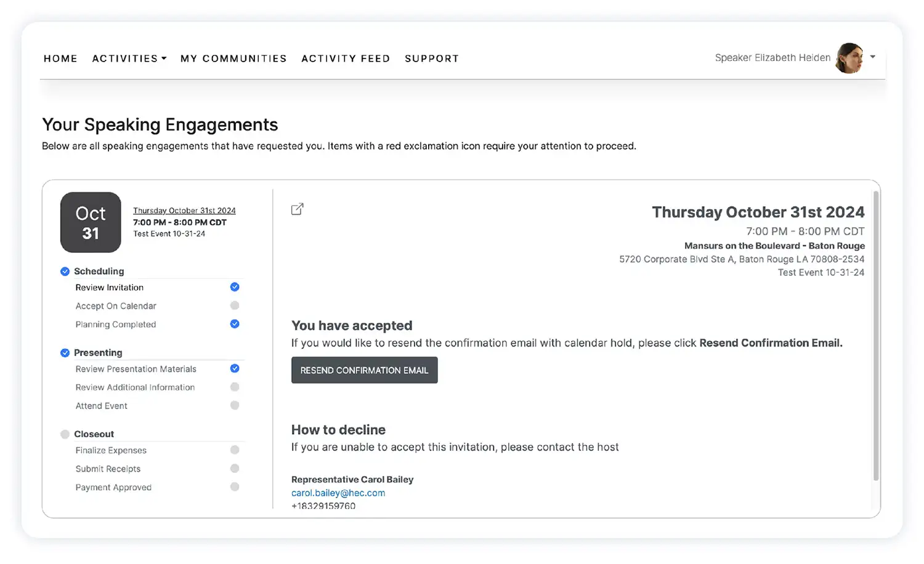Screen dimensions: 924x564
Task: Click the Closeout section status circle
Action: tap(65, 434)
